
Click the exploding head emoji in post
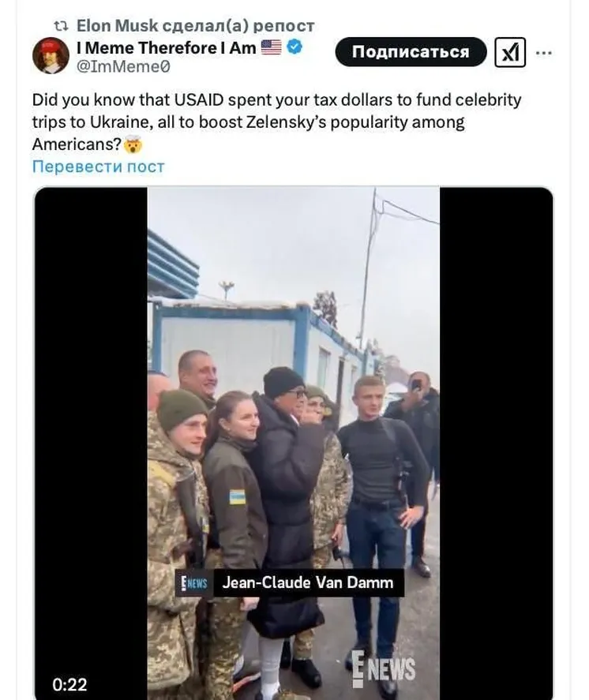click(133, 144)
